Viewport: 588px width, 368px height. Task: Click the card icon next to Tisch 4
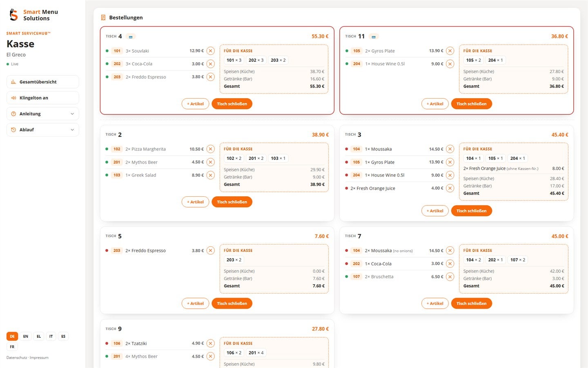(x=131, y=36)
